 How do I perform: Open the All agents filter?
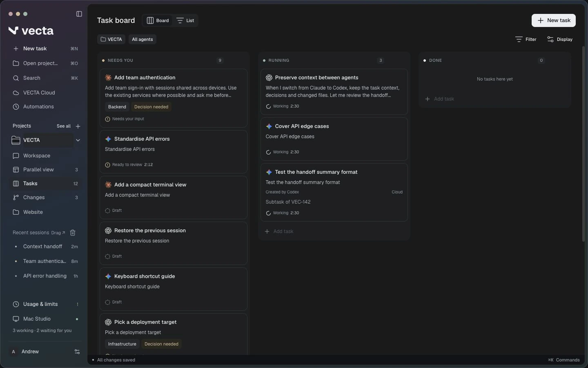(143, 39)
